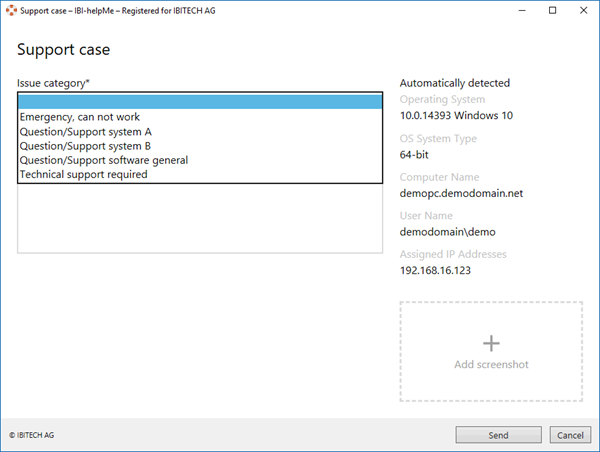Viewport: 600px width, 452px height.
Task: Choose "Question/Support system A" option
Action: 200,132
